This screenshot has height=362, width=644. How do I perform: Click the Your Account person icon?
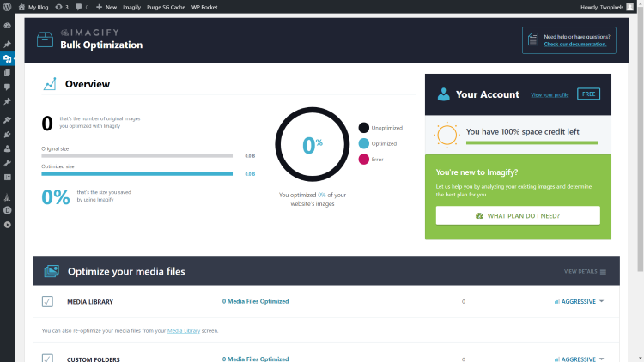(x=444, y=94)
